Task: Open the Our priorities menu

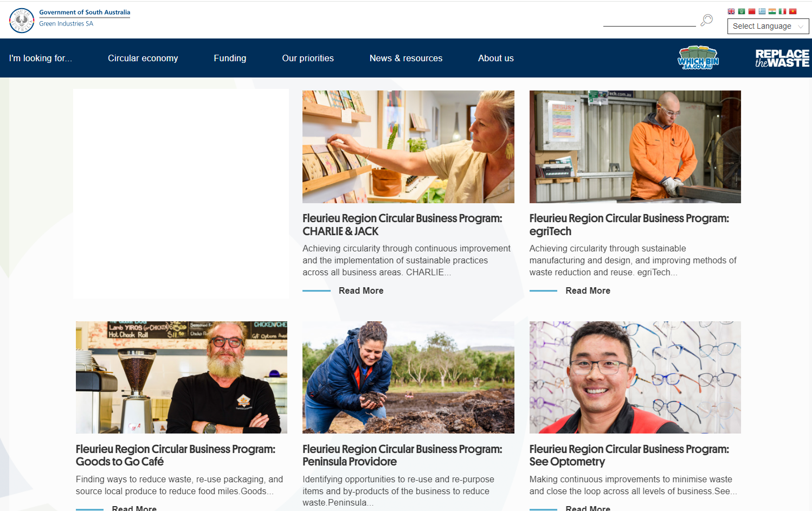Action: click(x=308, y=58)
